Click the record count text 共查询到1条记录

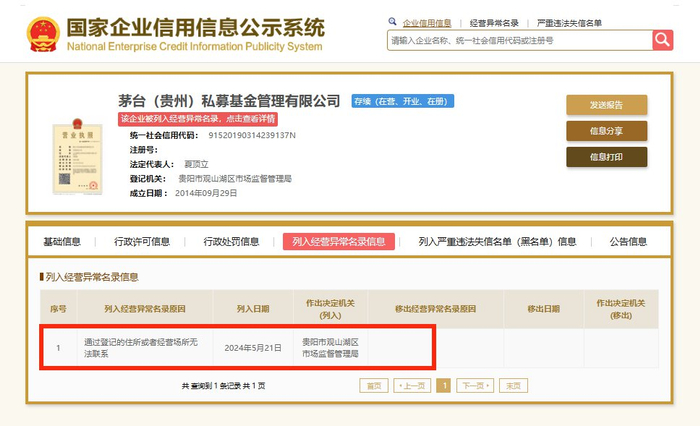pos(212,386)
